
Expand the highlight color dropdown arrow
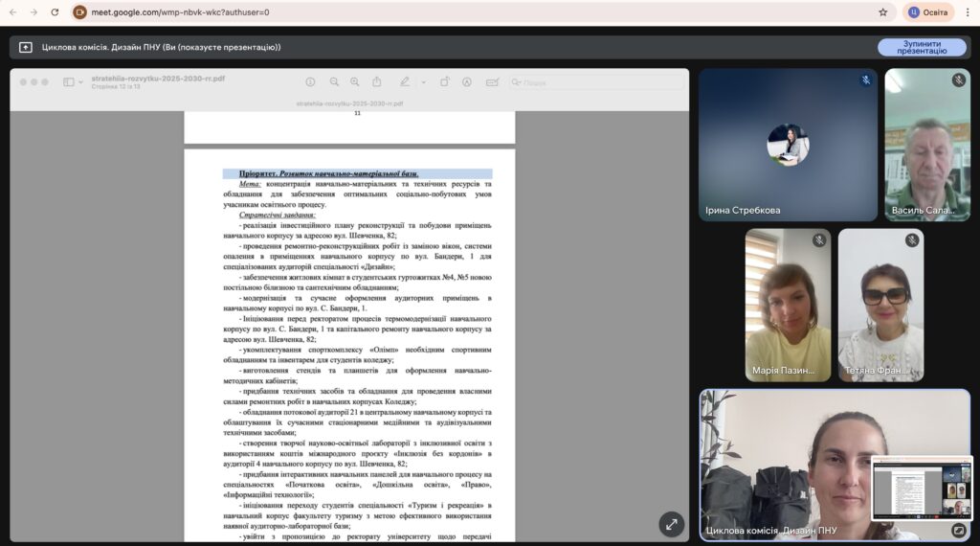(x=423, y=82)
